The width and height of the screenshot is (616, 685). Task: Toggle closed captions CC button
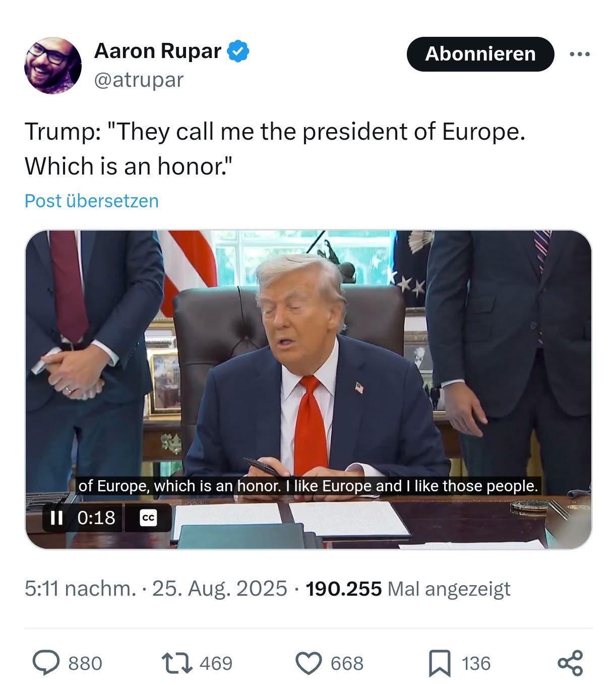coord(148,518)
